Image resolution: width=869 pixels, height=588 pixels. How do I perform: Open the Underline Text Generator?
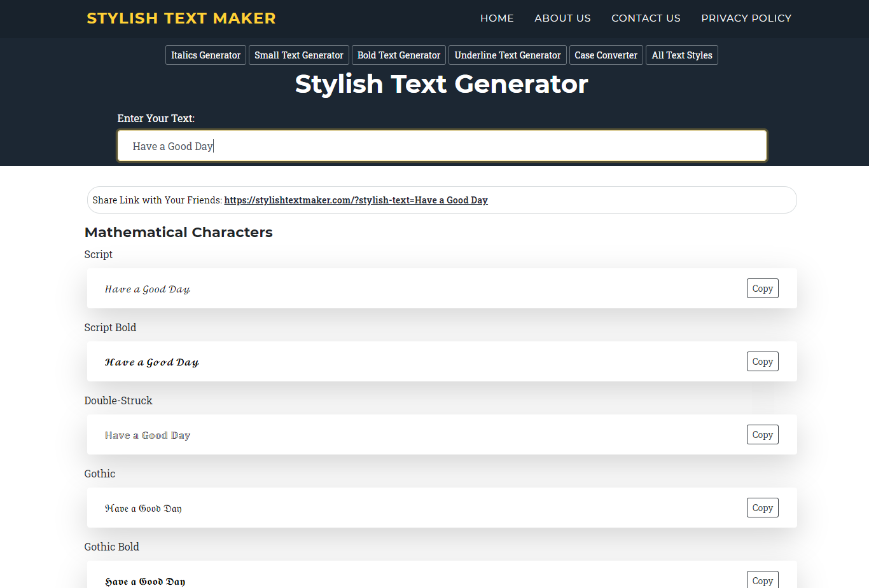507,55
